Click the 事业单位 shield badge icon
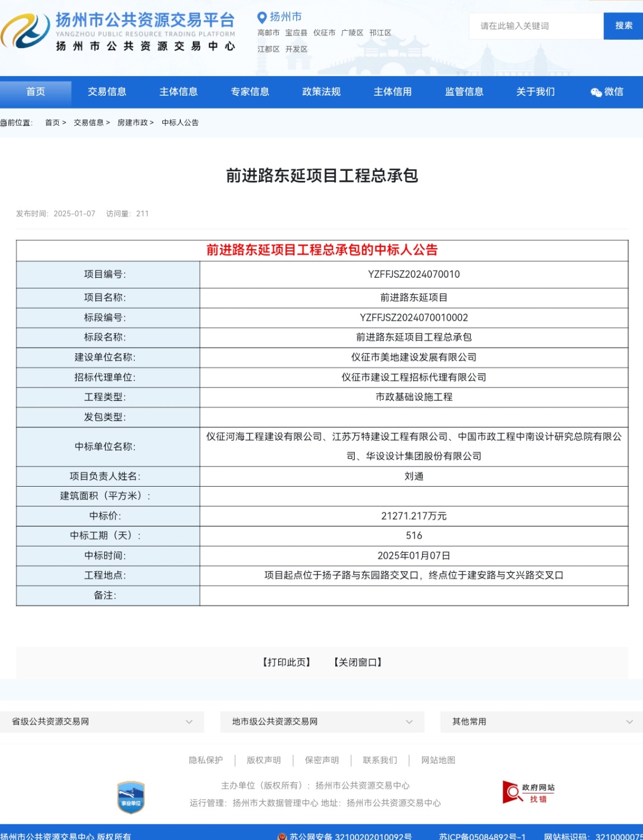Viewport: 643px width, 840px height. pyautogui.click(x=131, y=797)
